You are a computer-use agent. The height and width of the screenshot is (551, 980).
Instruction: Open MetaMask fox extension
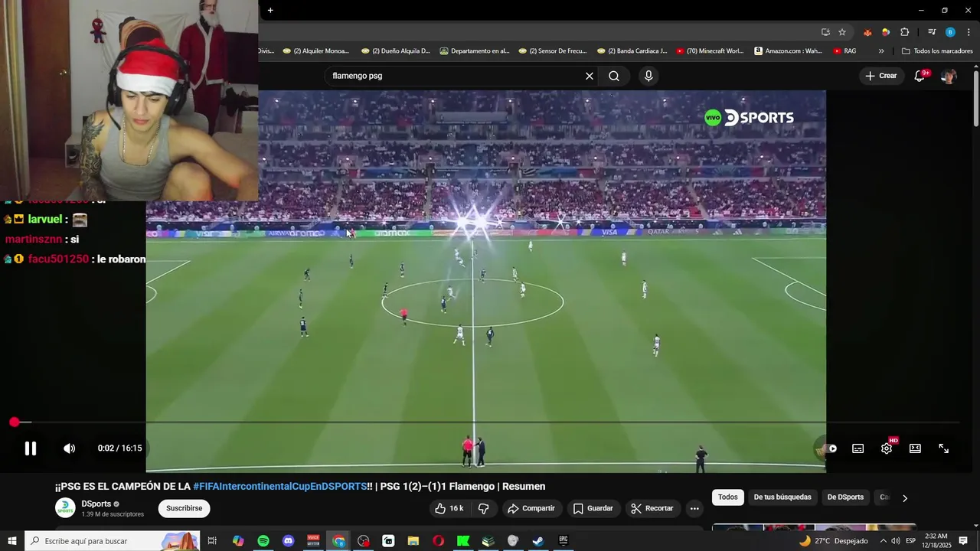[x=867, y=32]
